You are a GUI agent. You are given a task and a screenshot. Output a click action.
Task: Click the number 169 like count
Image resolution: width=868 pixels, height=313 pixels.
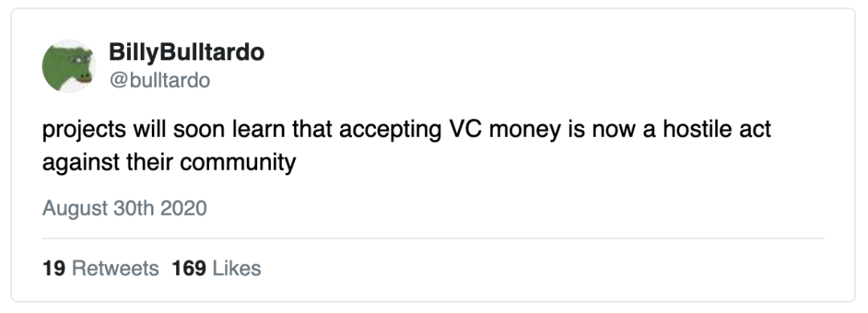pyautogui.click(x=189, y=268)
